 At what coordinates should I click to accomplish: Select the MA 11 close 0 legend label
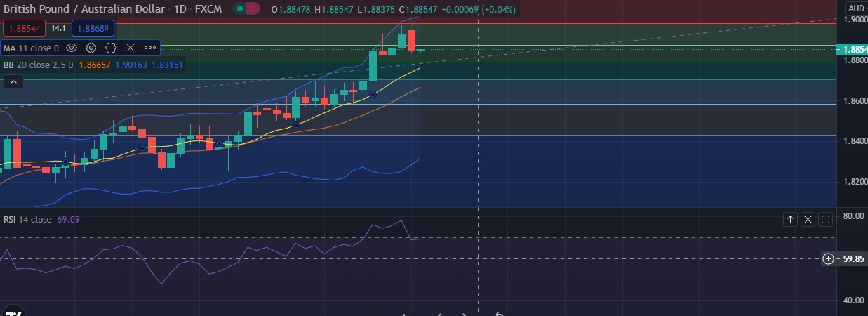click(32, 48)
